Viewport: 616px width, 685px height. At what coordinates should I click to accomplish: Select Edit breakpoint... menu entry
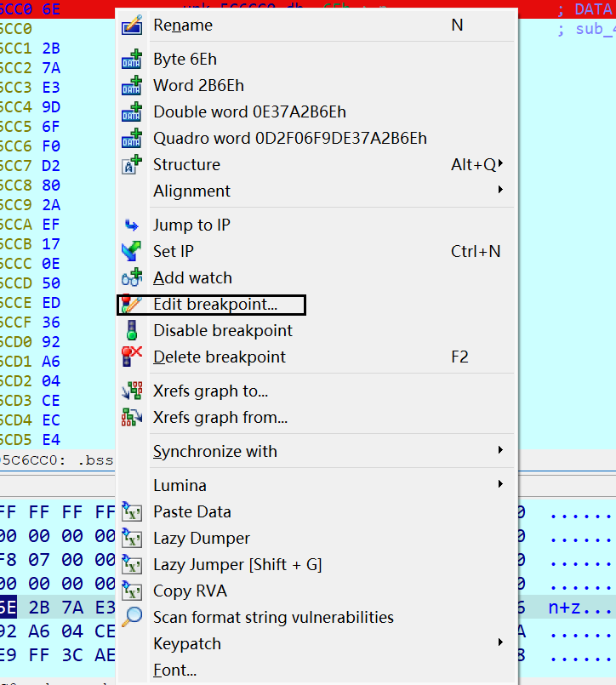tap(214, 304)
